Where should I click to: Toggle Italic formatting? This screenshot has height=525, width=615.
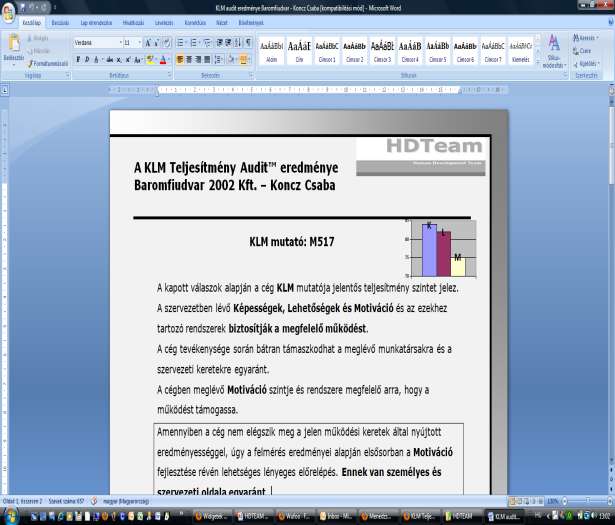click(x=87, y=60)
